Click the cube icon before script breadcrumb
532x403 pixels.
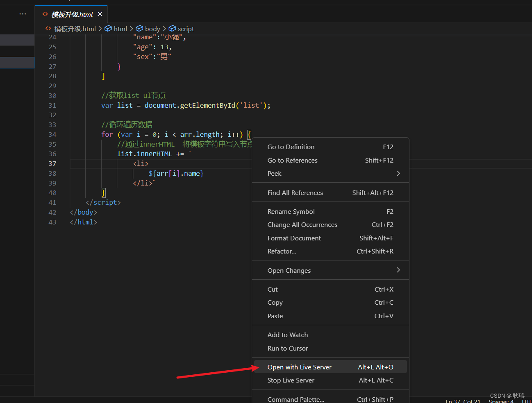172,28
